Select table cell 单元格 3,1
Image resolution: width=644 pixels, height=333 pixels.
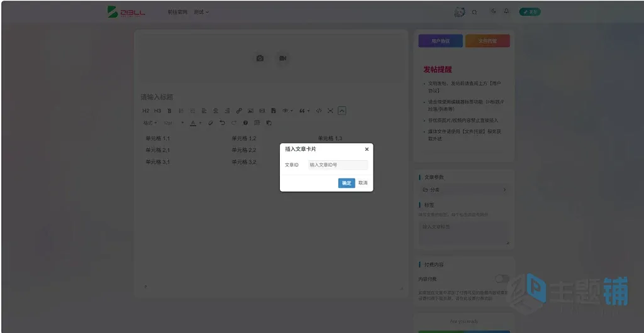tap(158, 162)
